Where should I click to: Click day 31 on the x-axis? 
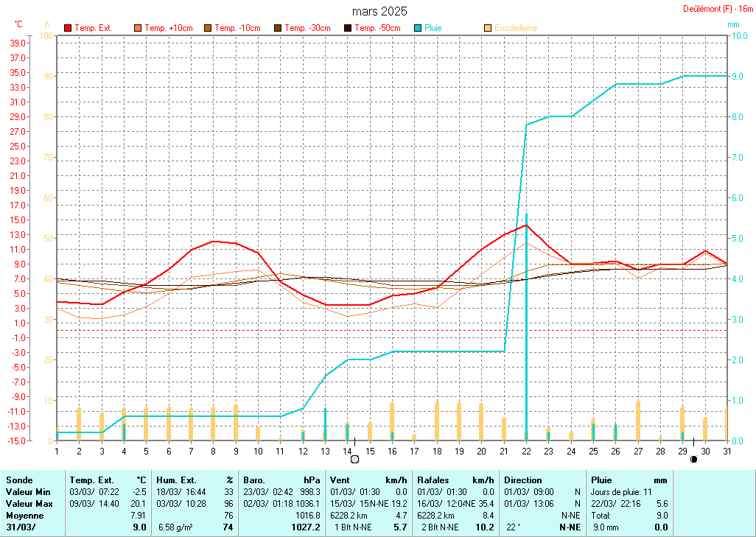[727, 451]
